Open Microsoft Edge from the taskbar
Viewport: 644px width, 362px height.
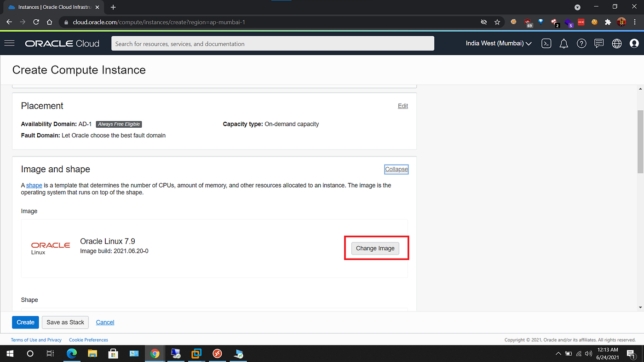72,354
